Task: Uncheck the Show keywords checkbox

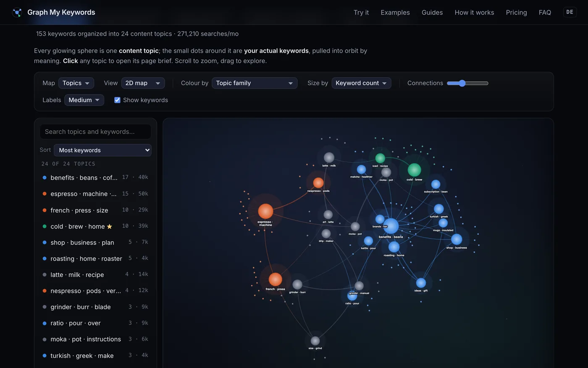Action: point(117,100)
